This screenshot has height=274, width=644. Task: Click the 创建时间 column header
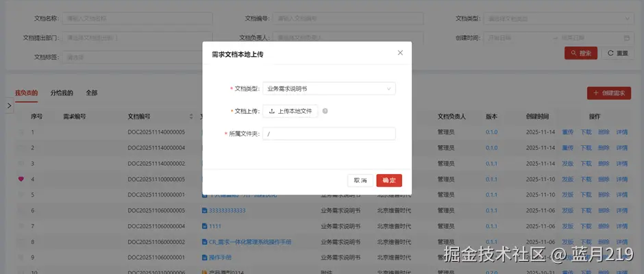point(537,116)
